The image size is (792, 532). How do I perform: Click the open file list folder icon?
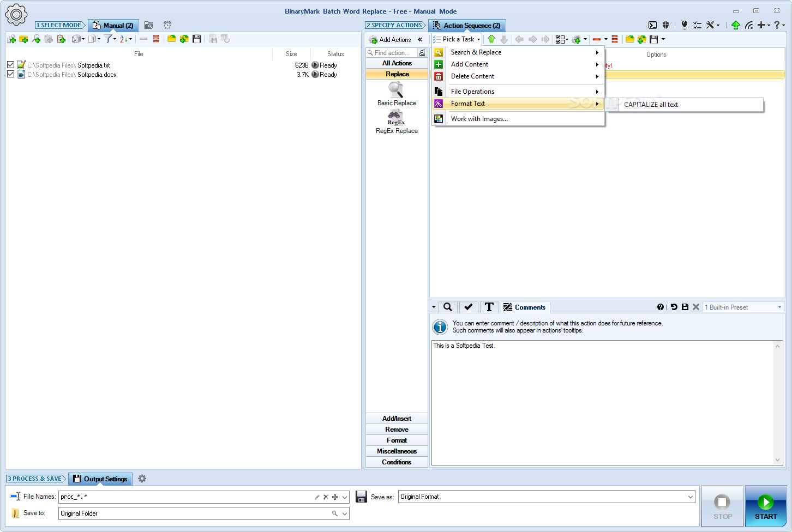(x=172, y=39)
